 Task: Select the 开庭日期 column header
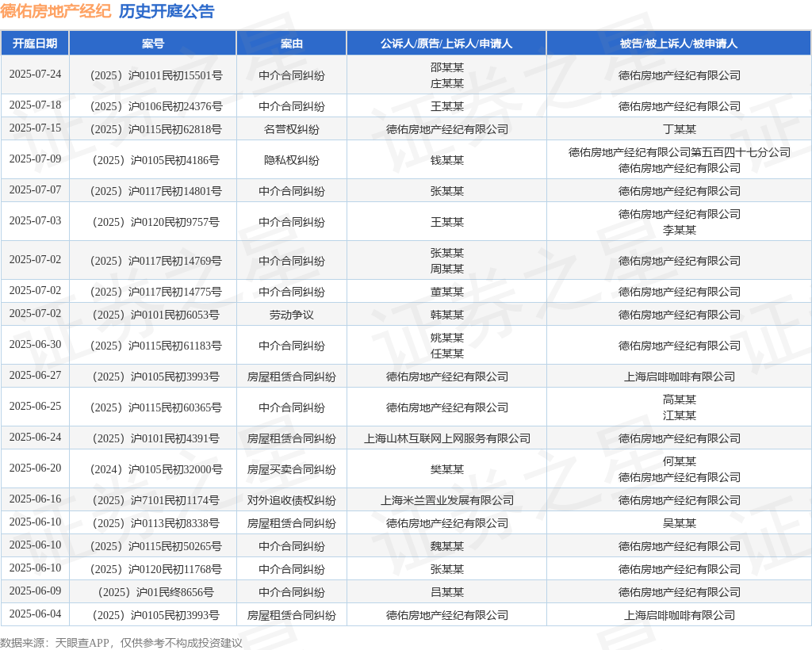coord(35,44)
